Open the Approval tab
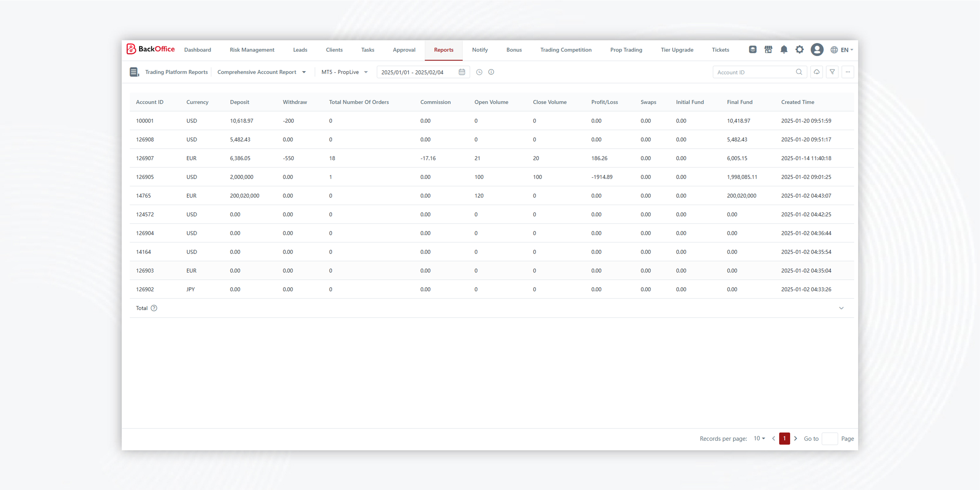The image size is (980, 490). (x=404, y=50)
